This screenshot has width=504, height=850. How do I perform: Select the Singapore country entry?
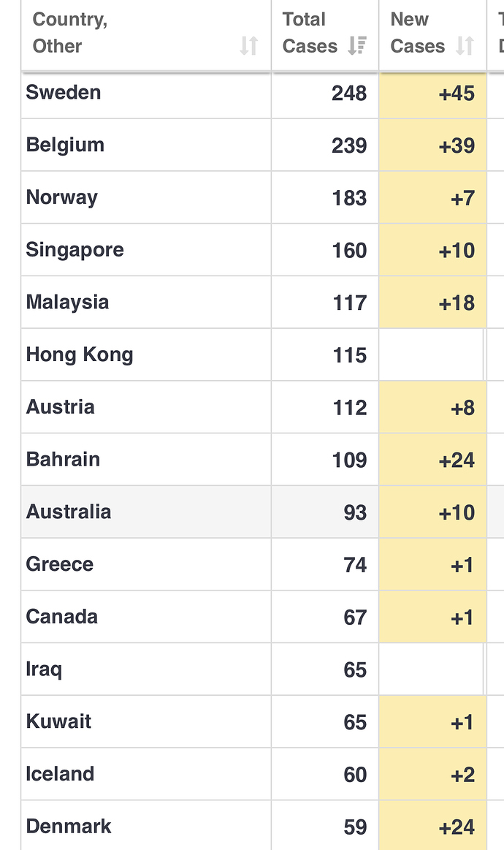pyautogui.click(x=75, y=250)
